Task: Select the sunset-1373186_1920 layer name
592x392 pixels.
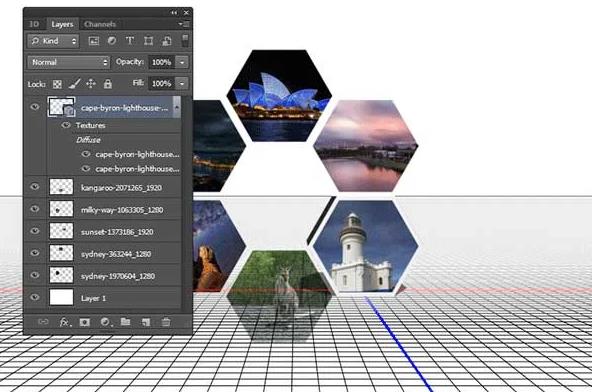Action: point(117,232)
